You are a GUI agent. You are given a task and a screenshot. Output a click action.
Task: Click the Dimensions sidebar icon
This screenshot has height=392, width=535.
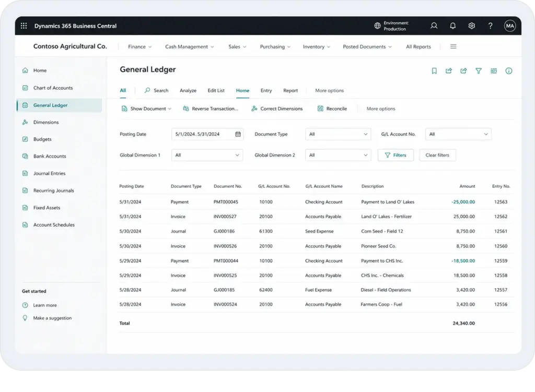point(25,122)
